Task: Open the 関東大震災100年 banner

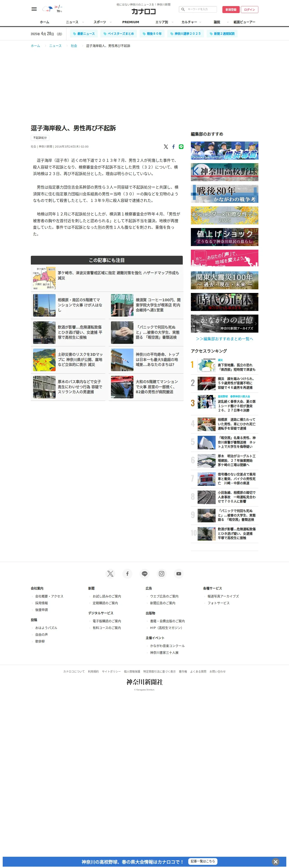Action: click(224, 280)
